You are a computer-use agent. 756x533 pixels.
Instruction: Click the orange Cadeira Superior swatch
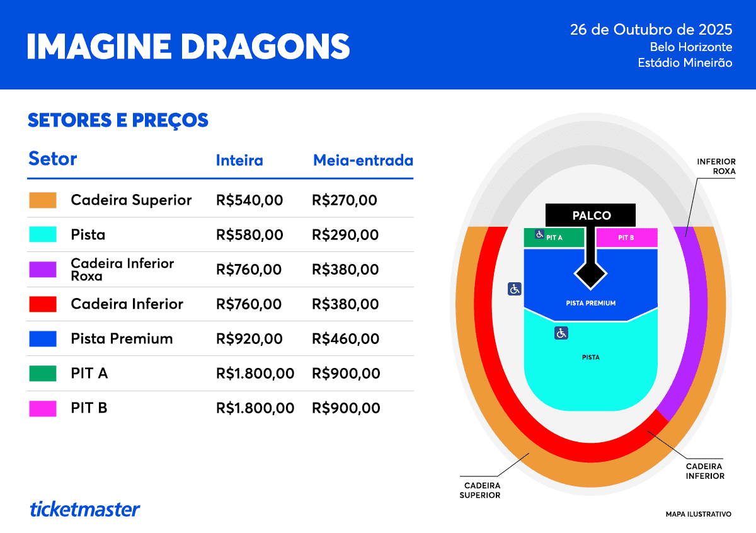(43, 200)
